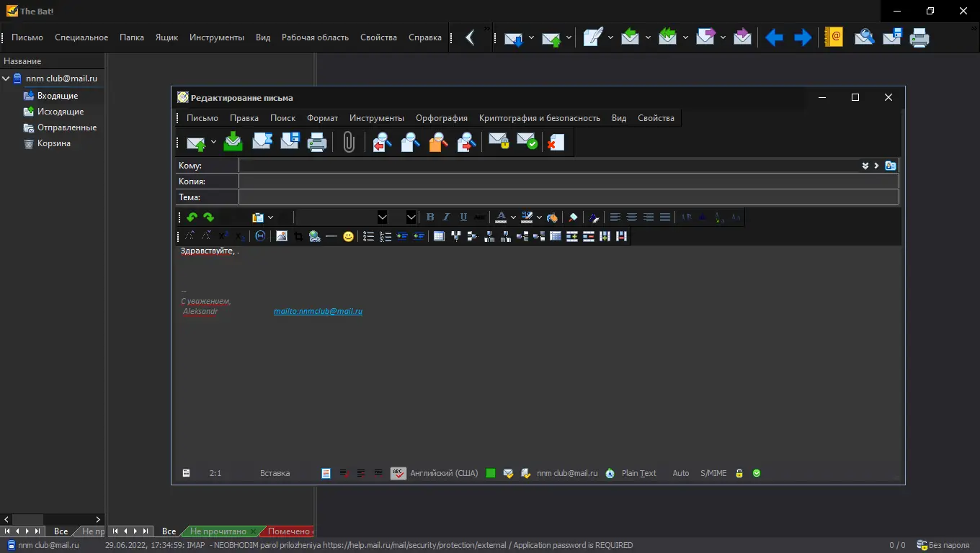The height and width of the screenshot is (553, 980).
Task: Insert a smiley from the editor toolbar
Action: pyautogui.click(x=348, y=236)
